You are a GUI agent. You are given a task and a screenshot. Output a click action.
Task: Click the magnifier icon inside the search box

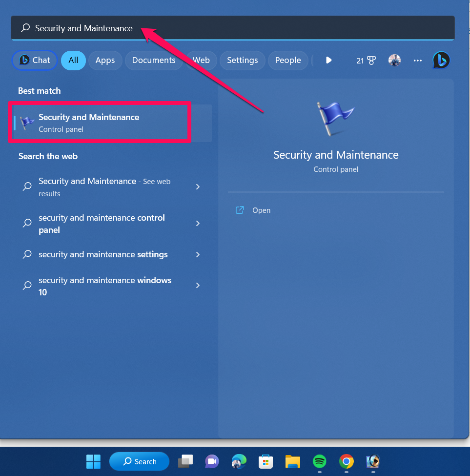coord(25,28)
